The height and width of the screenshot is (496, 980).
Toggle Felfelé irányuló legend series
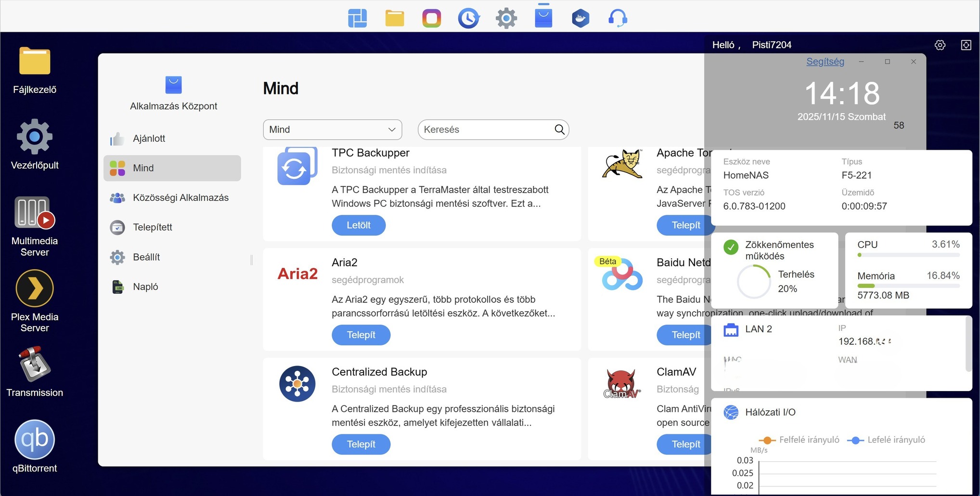(799, 440)
